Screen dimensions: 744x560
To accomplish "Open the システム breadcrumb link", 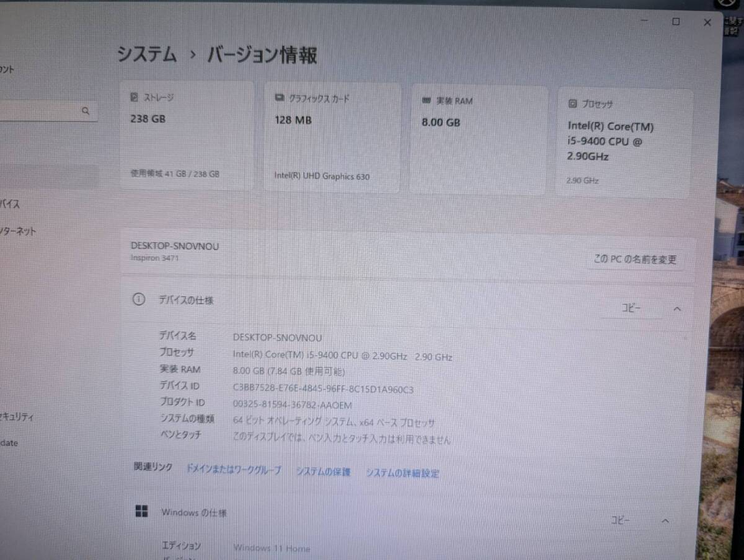I will [148, 55].
